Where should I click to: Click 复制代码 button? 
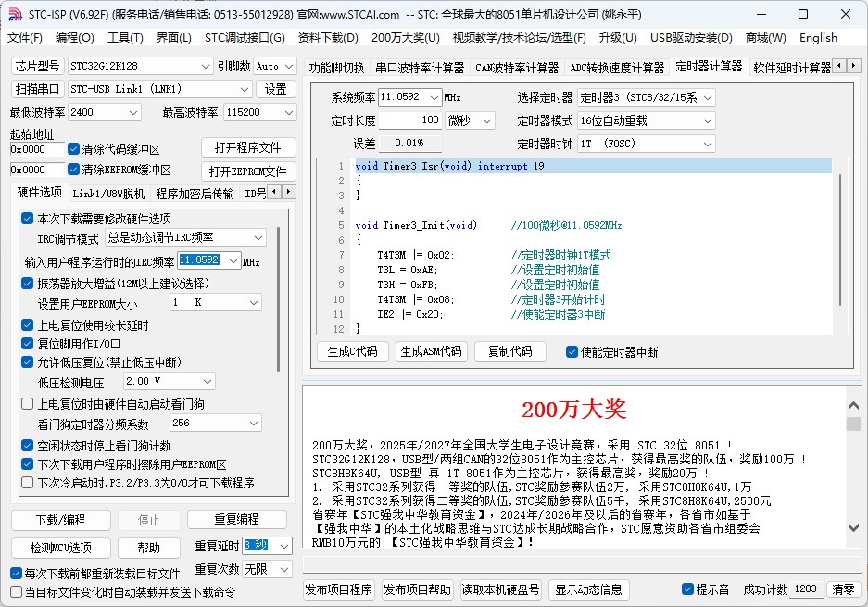(x=509, y=351)
